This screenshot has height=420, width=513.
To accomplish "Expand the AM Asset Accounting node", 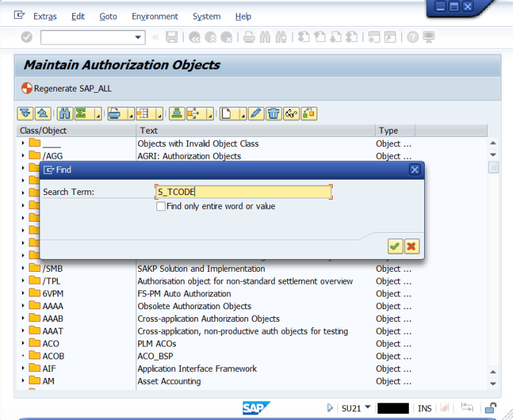I will 23,381.
